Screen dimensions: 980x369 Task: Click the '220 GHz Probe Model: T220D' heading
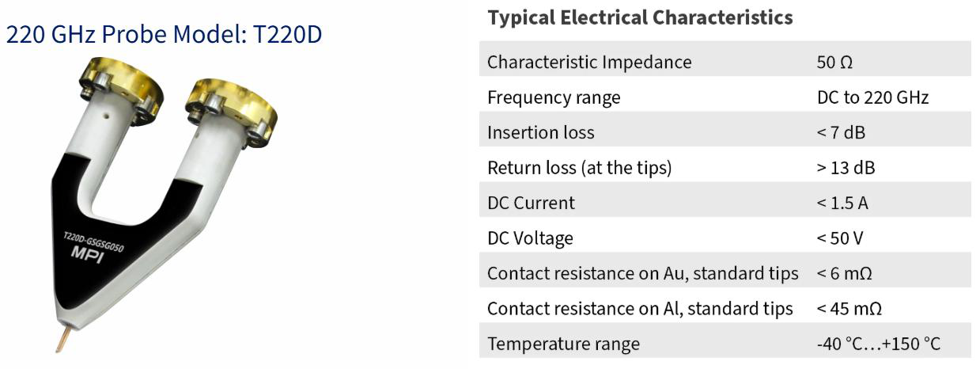tap(164, 35)
